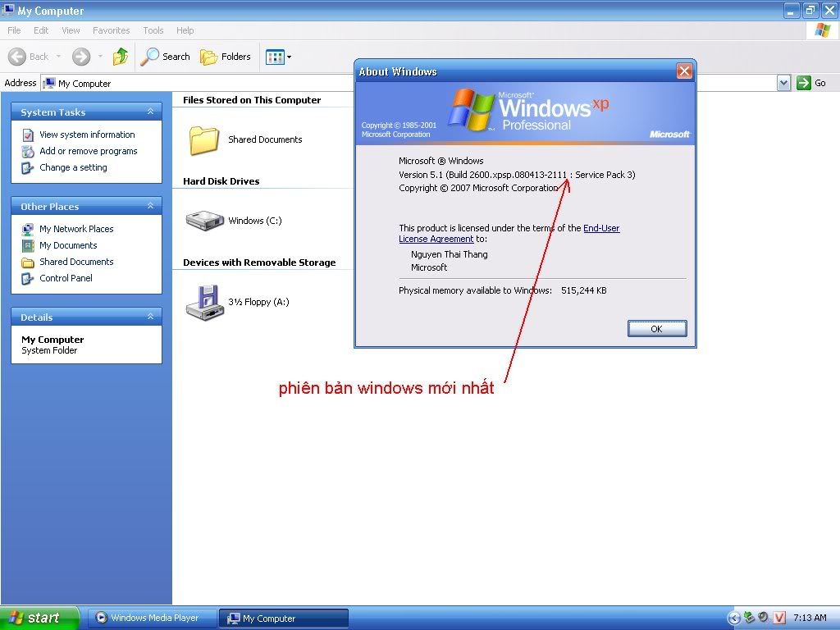Select the 3½ Floppy (A:) drive icon
840x630 pixels.
pos(204,302)
